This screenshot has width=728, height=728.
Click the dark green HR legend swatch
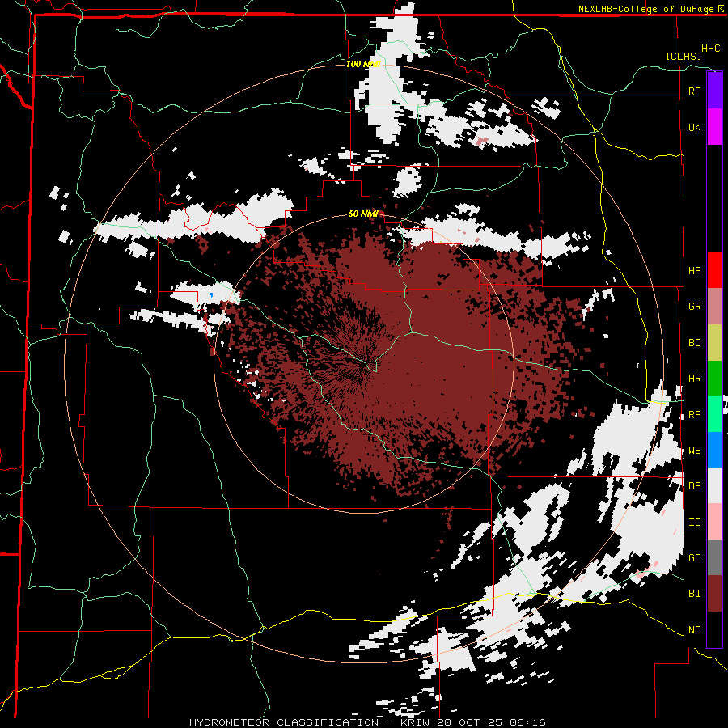[x=714, y=379]
